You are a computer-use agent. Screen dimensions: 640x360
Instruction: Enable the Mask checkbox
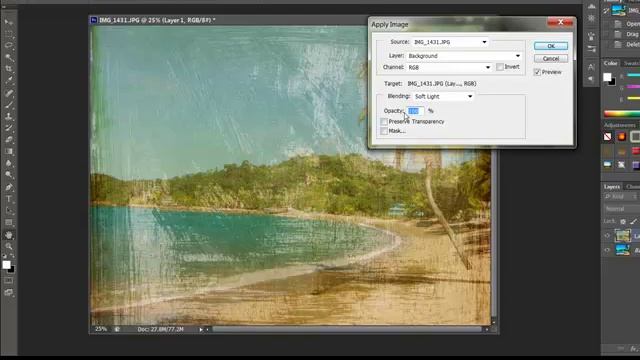(384, 131)
